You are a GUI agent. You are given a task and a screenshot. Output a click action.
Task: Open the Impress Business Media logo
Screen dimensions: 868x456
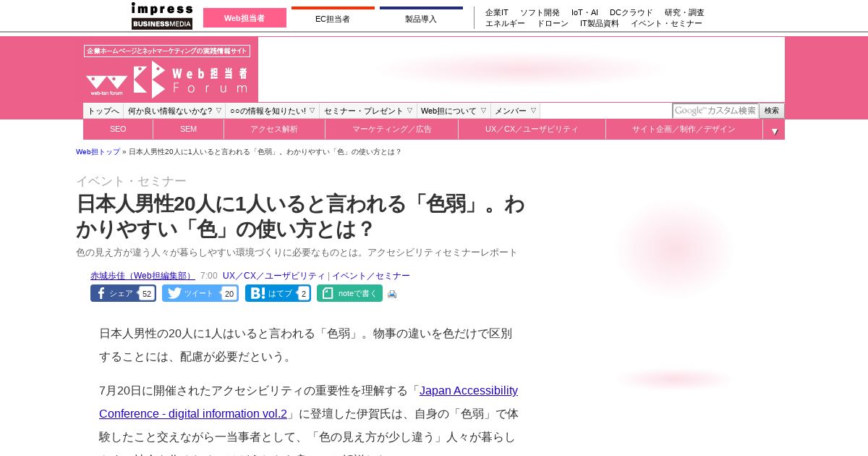pos(162,16)
